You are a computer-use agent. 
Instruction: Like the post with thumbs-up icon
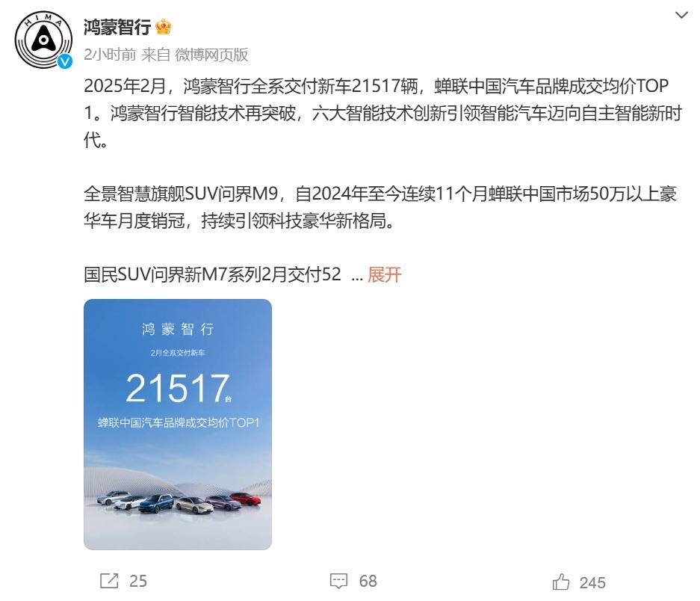[x=561, y=582]
